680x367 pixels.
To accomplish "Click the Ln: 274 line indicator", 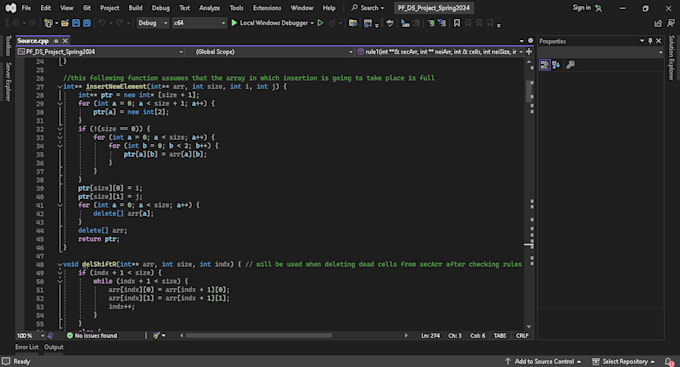I will coord(430,336).
